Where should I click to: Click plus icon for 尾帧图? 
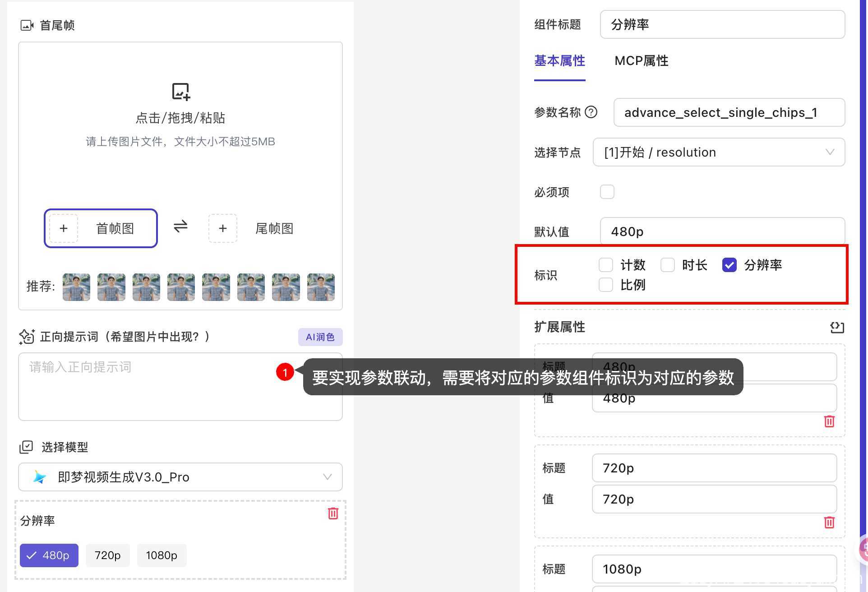(x=222, y=228)
